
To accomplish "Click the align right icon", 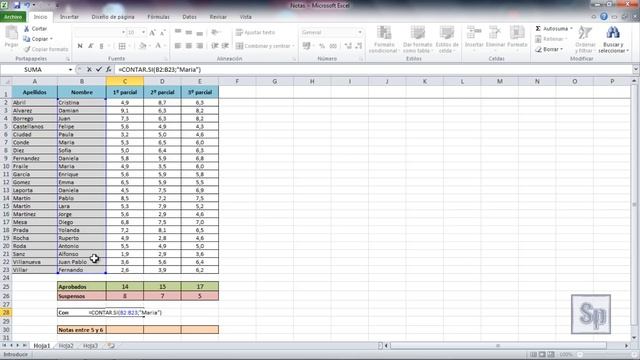I will 199,46.
